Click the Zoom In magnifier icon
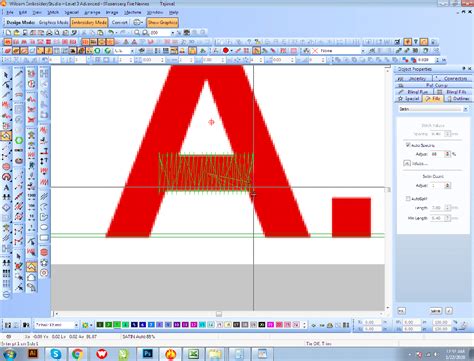This screenshot has height=361, width=474. pos(137,33)
